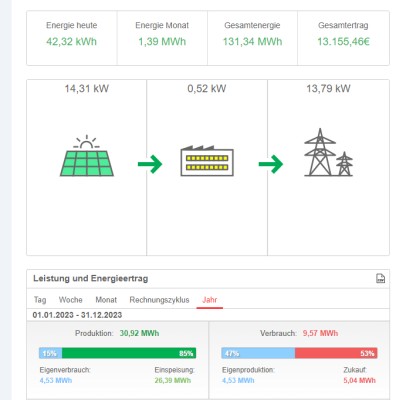
Task: Click the blue 15% Eigenverbrauch bar segment
Action: point(50,353)
